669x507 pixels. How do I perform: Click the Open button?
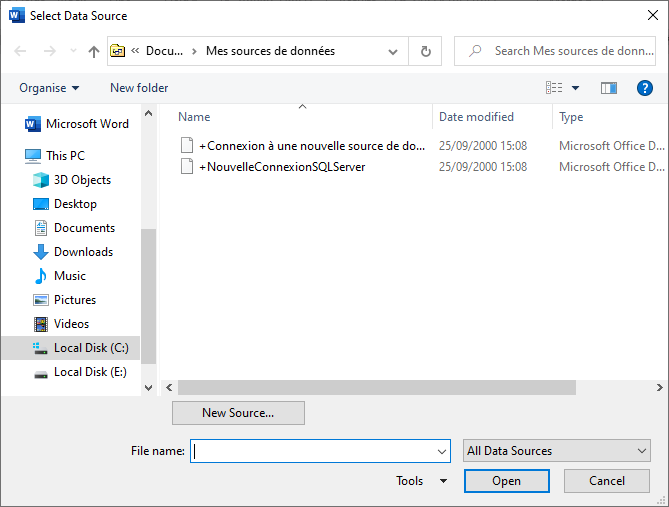point(506,481)
